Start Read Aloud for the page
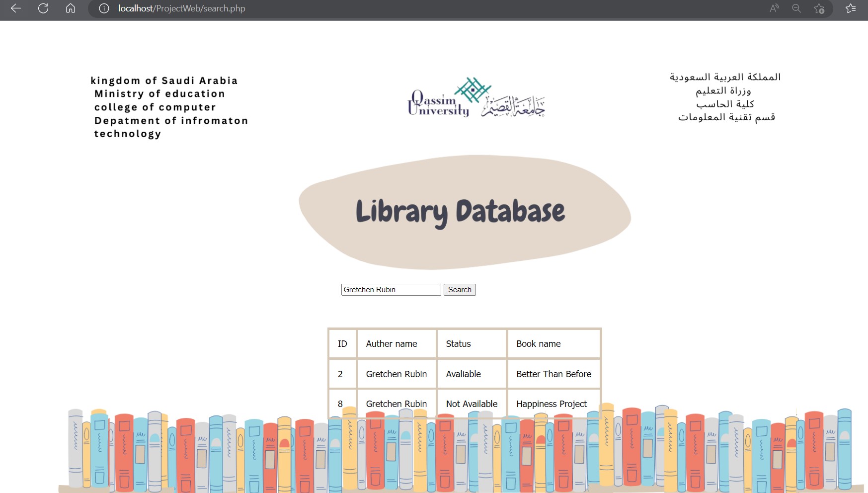This screenshot has width=868, height=493. click(773, 8)
